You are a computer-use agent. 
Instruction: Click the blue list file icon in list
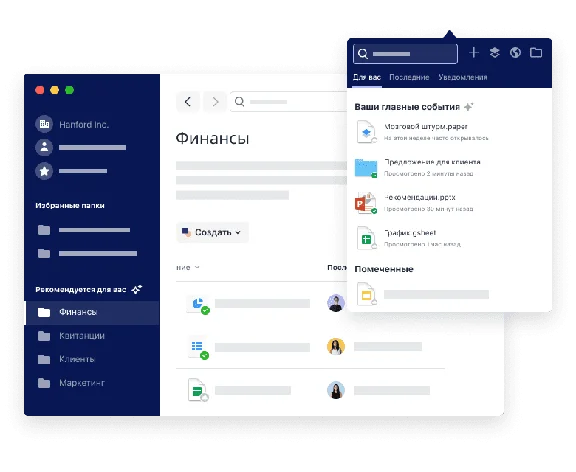point(198,347)
